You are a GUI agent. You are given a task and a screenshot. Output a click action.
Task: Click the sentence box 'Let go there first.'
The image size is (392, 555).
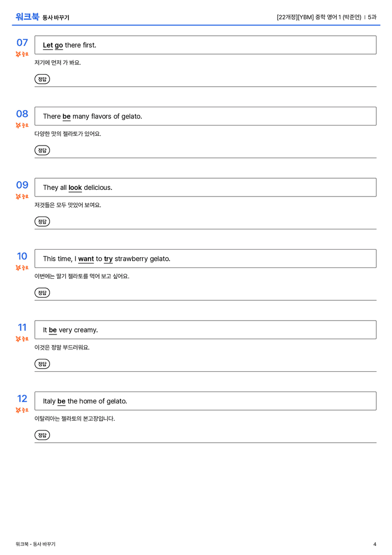pyautogui.click(x=205, y=45)
